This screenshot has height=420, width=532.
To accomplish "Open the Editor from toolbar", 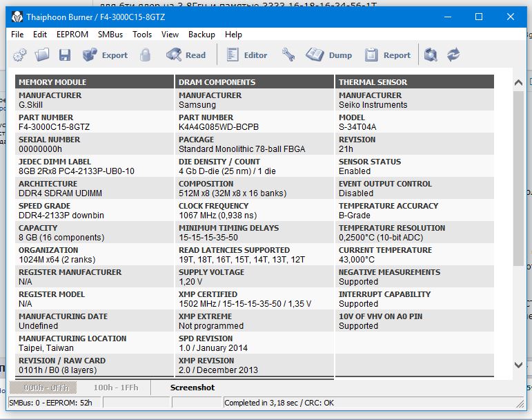I will 246,55.
